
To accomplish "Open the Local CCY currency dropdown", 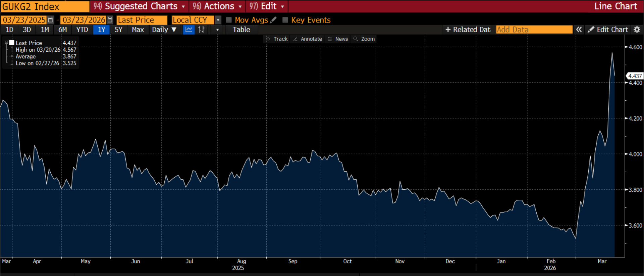I will pyautogui.click(x=218, y=20).
